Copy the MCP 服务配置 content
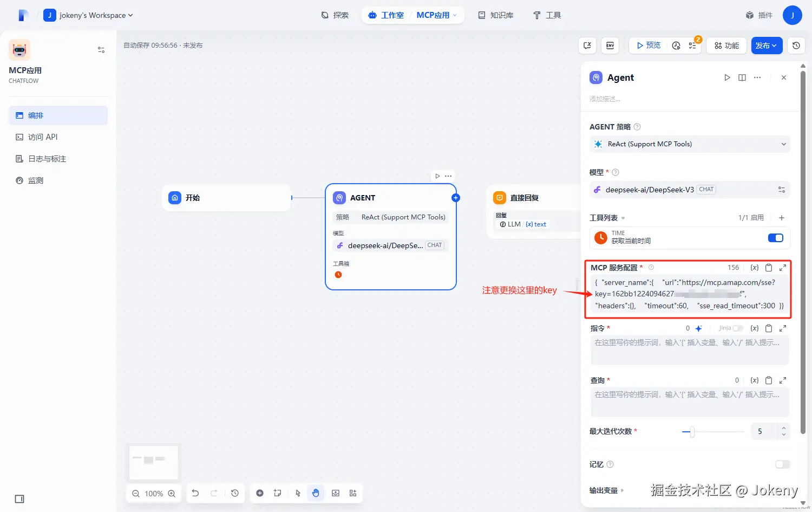The height and width of the screenshot is (512, 812). [x=769, y=268]
